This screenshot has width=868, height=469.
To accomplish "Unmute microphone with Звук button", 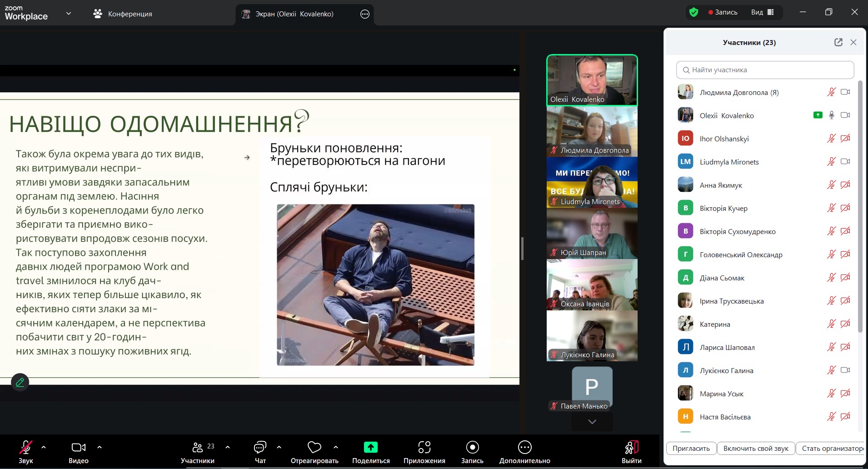I will 26,448.
